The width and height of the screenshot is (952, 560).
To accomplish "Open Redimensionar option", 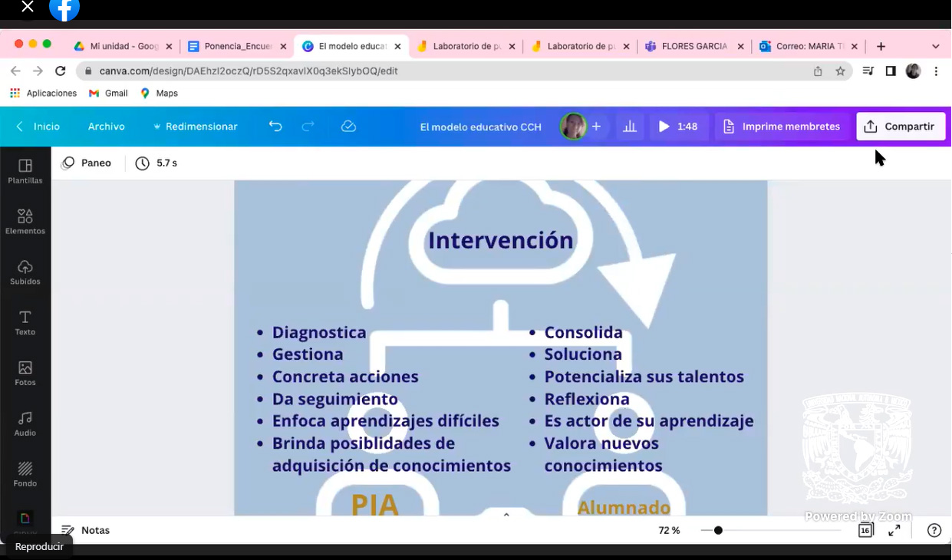I will point(196,127).
